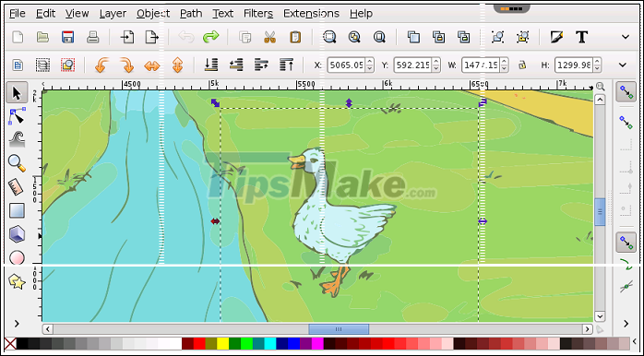Viewport: 644px width, 356px height.
Task: Increase the X position spinner
Action: click(370, 62)
